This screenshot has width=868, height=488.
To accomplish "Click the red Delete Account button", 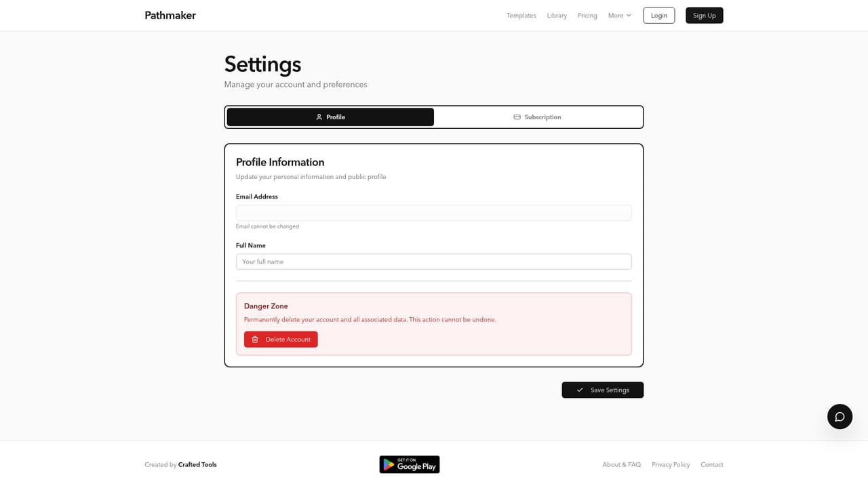I will [281, 340].
